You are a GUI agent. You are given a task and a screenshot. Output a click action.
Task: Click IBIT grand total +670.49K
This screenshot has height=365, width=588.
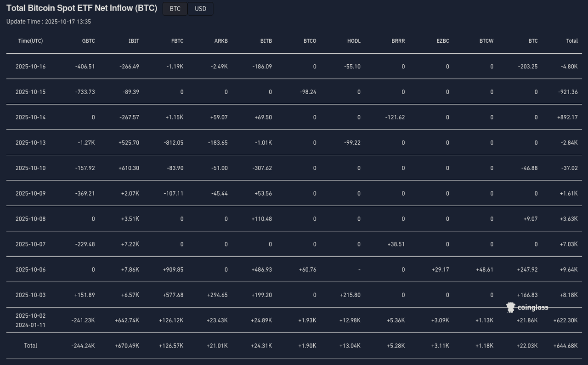127,346
